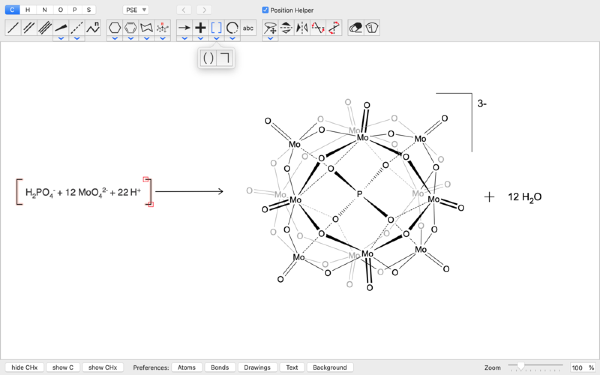Select Nitrogen element N button
Screen dimensions: 600x375
click(44, 10)
